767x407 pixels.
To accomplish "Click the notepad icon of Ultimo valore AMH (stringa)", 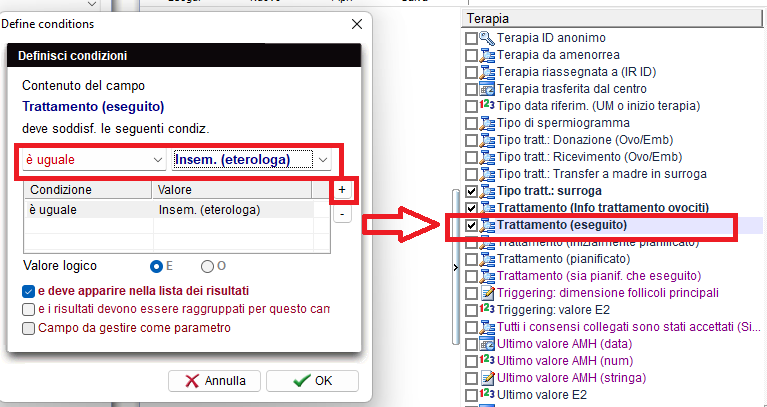I will pos(487,378).
